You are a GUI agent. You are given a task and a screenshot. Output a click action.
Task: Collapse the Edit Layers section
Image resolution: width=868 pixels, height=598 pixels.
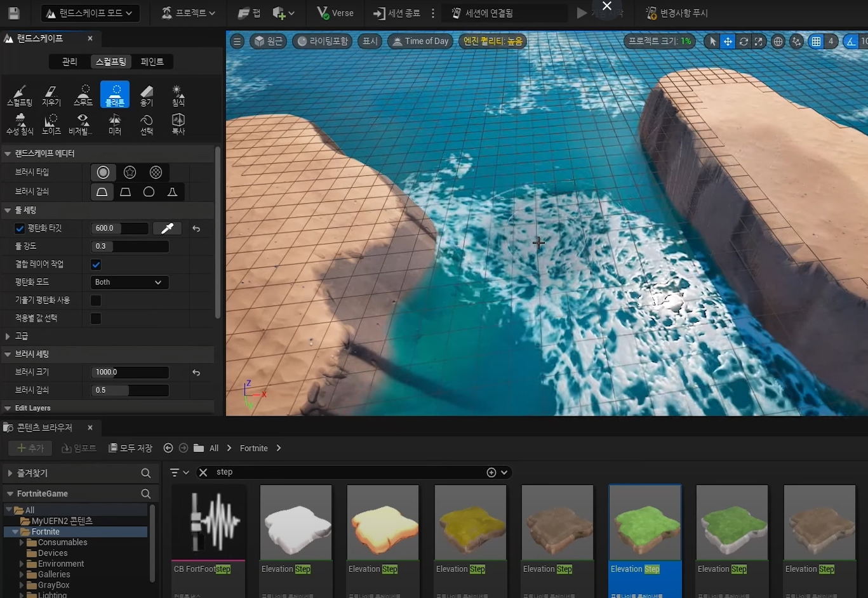pyautogui.click(x=8, y=408)
